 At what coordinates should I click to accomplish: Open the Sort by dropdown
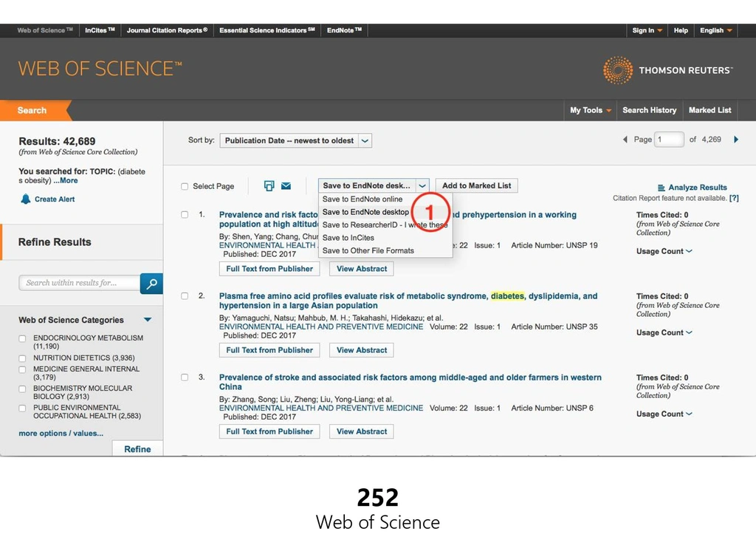295,140
